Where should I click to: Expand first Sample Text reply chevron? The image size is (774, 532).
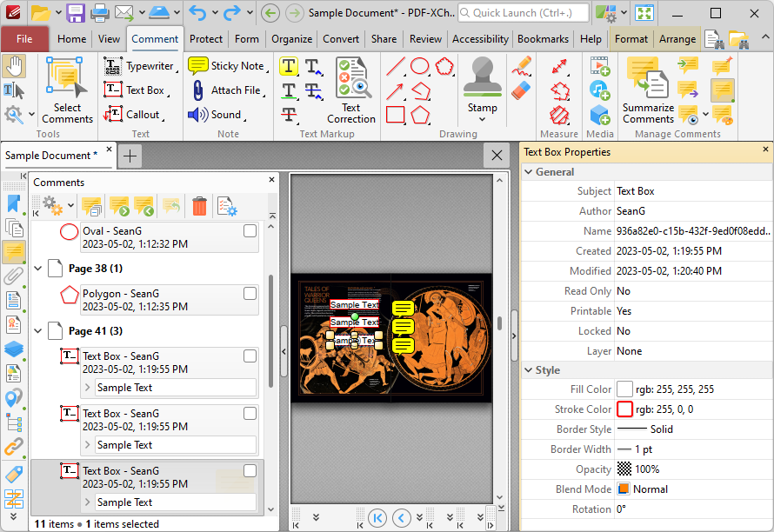[87, 388]
